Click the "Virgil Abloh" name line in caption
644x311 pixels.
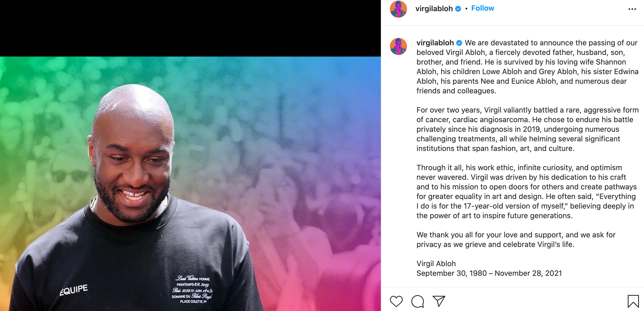point(436,264)
